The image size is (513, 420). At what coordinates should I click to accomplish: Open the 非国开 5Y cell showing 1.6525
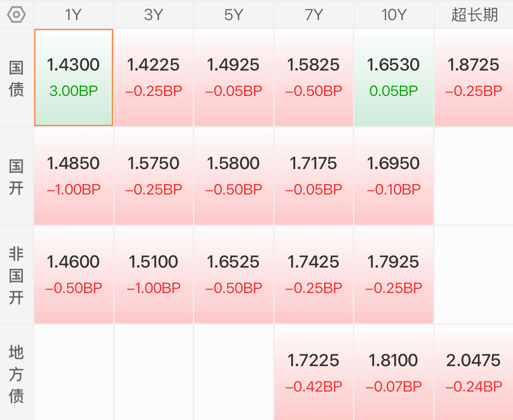click(x=234, y=275)
